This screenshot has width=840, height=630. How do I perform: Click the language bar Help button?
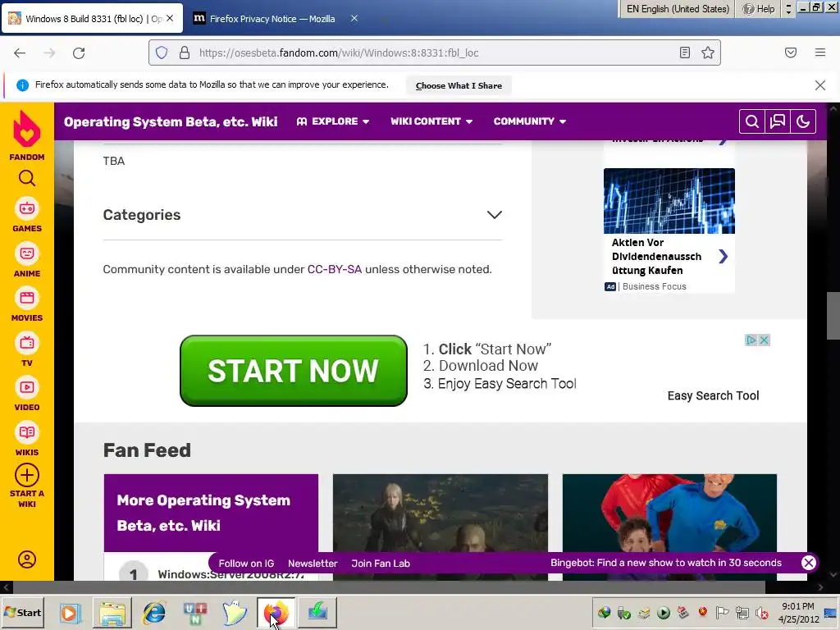click(759, 9)
